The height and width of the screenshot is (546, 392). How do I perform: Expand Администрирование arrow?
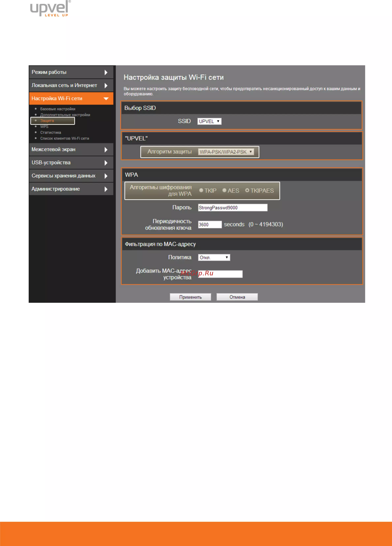point(106,189)
